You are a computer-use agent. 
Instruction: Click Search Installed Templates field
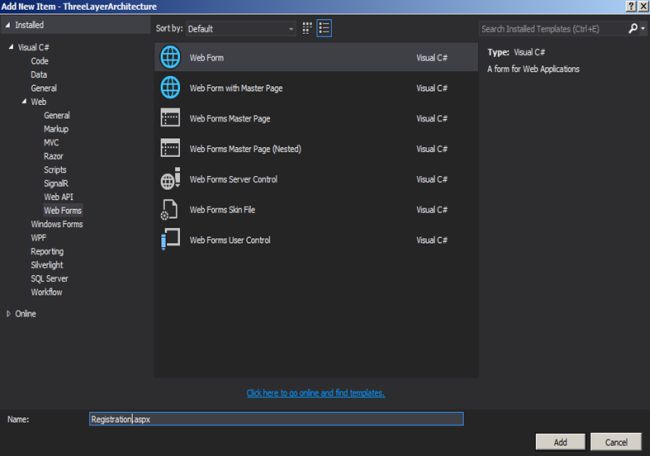(553, 29)
